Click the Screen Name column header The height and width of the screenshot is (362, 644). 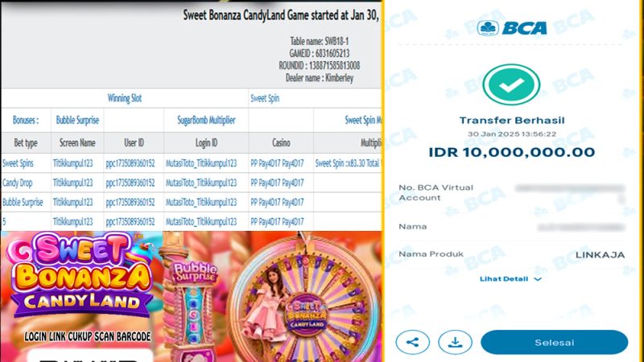coord(77,143)
